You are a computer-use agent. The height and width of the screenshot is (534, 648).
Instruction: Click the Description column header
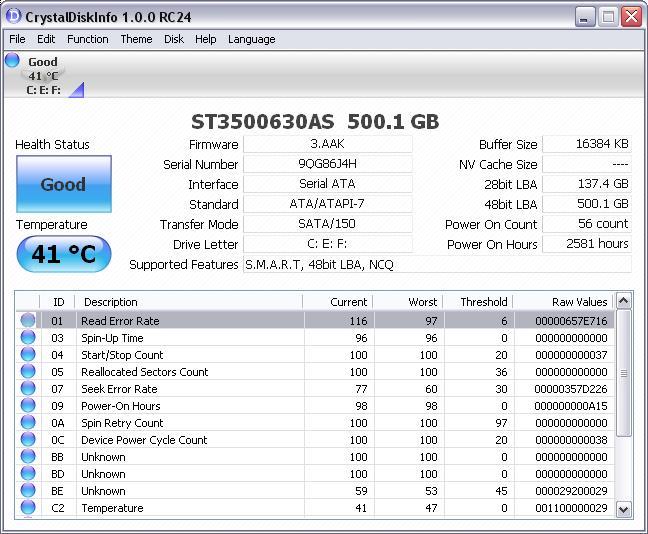pyautogui.click(x=189, y=302)
